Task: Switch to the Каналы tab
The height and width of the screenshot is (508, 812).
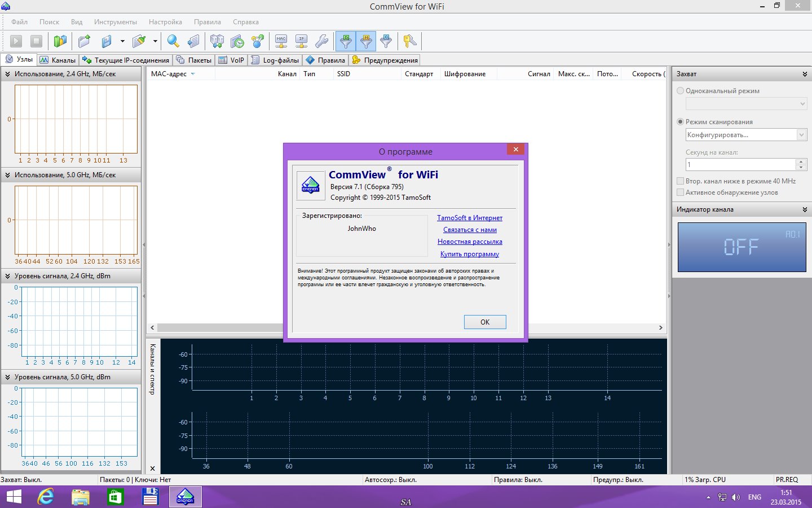Action: click(58, 60)
